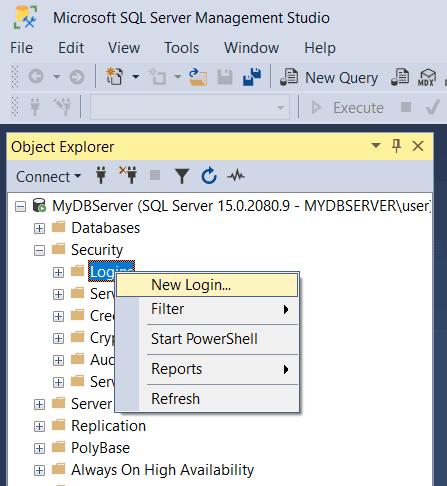Click the Security folder icon

[x=59, y=249]
